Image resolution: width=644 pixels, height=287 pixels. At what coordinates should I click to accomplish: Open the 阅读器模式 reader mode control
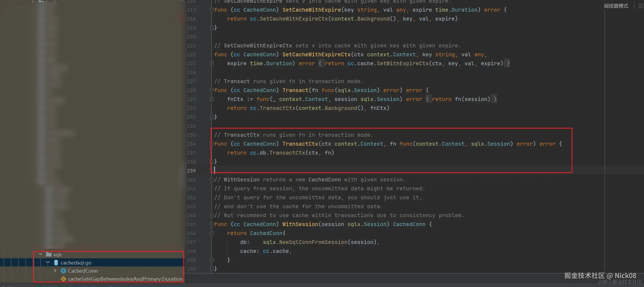pyautogui.click(x=616, y=6)
